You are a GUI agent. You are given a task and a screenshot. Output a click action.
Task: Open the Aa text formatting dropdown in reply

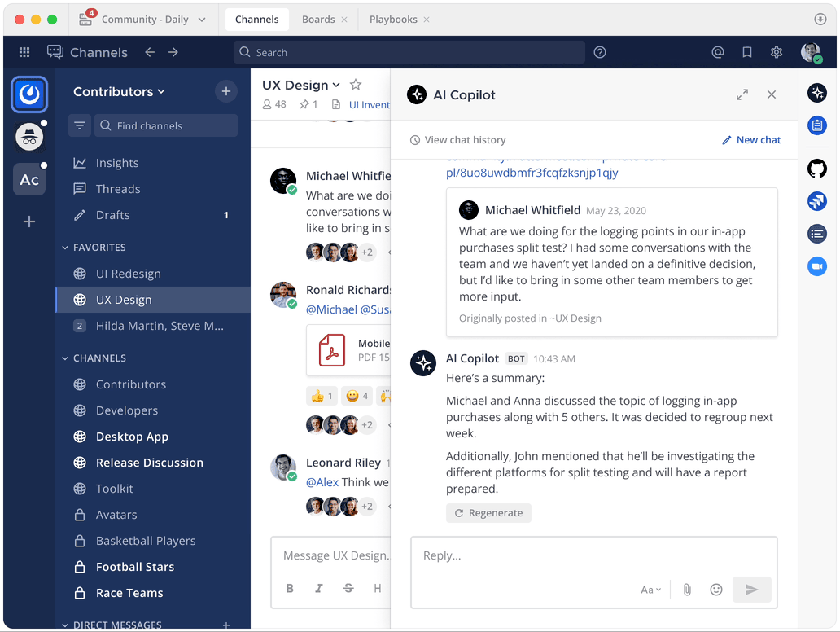tap(650, 589)
